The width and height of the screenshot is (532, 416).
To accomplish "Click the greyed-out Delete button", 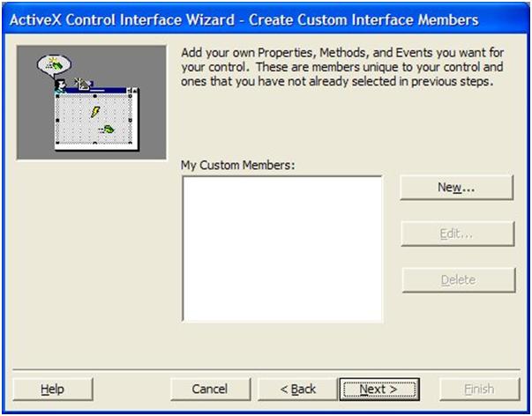I will pyautogui.click(x=458, y=280).
